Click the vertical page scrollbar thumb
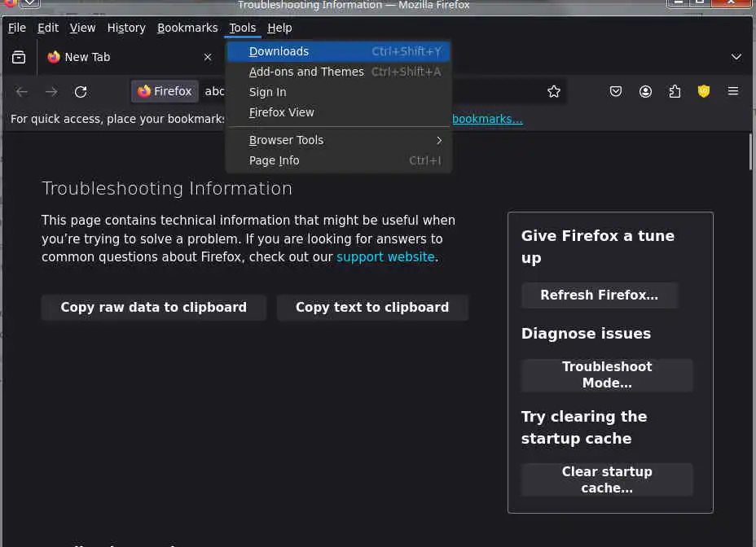Image resolution: width=756 pixels, height=547 pixels. tap(750, 152)
